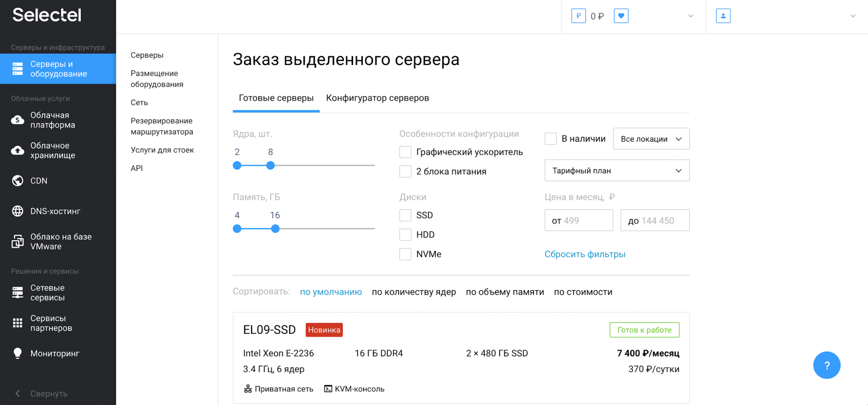Toggle the В наличии checkbox
This screenshot has width=868, height=405.
(x=551, y=139)
